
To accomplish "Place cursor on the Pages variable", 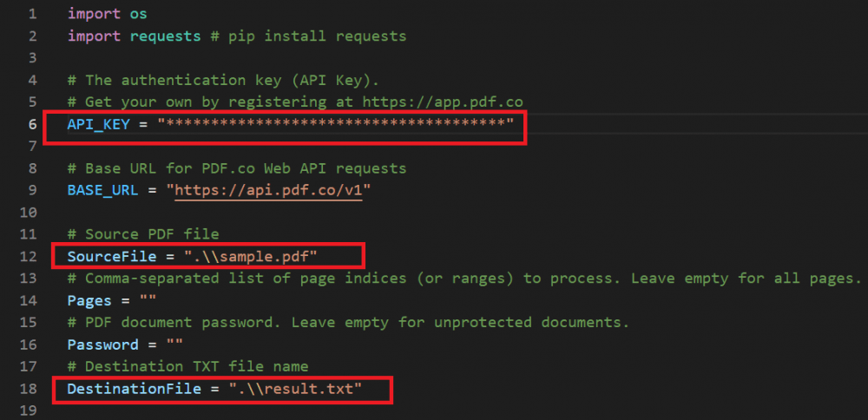I will point(89,300).
